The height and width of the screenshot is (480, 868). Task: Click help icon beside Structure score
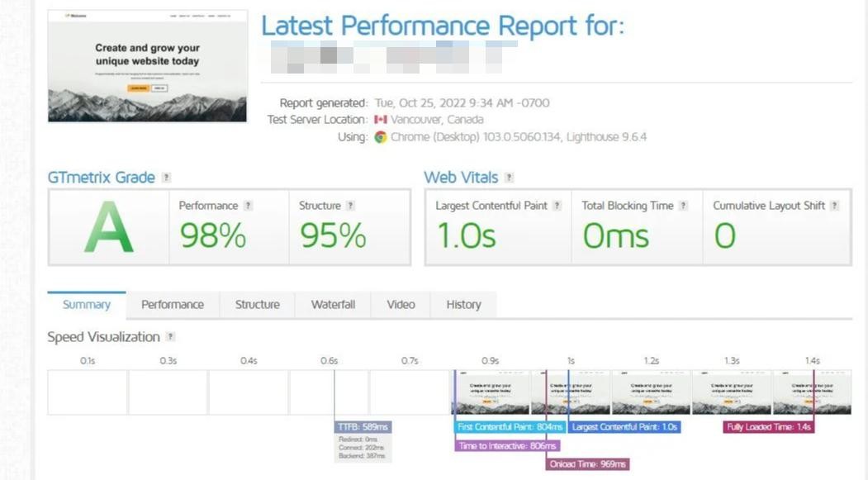pyautogui.click(x=351, y=206)
